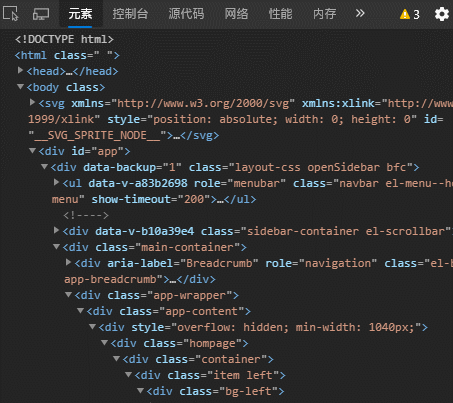453x403 pixels.
Task: Click the show-timeout="200" attribute
Action: [151, 199]
